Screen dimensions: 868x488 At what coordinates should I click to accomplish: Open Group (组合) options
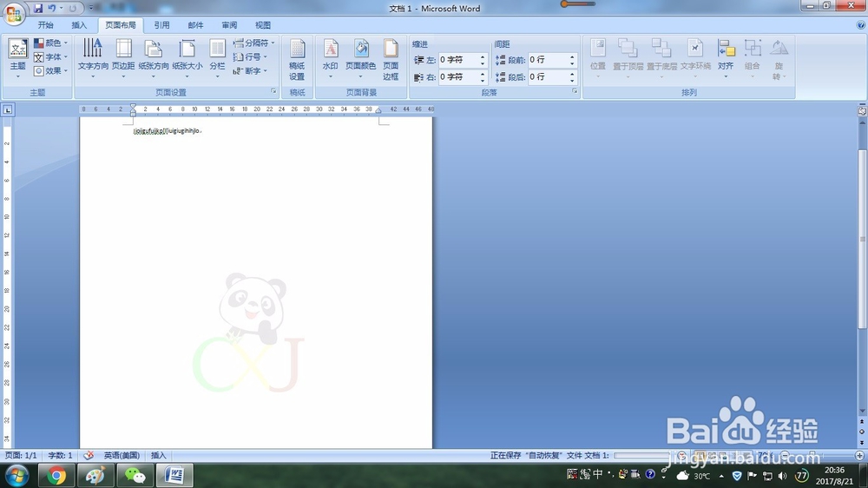coord(753,57)
